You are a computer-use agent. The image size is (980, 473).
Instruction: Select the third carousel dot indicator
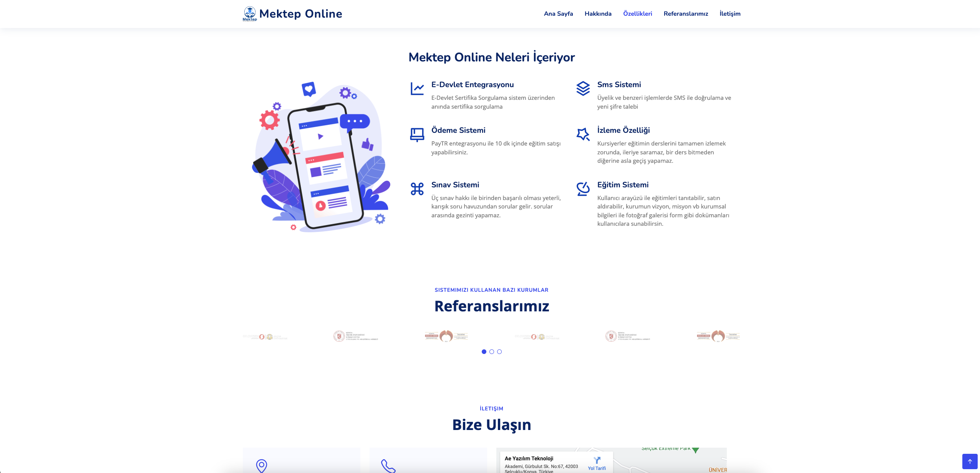[x=499, y=352]
